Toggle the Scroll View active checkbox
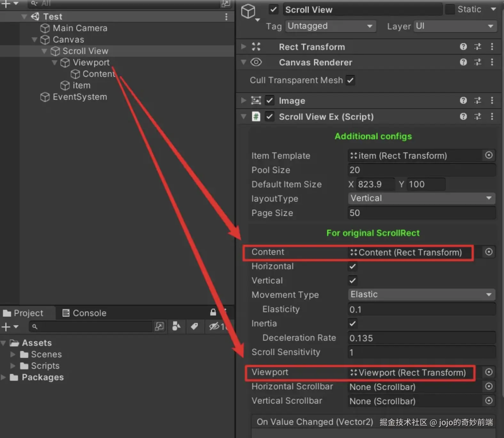The image size is (504, 438). (273, 9)
